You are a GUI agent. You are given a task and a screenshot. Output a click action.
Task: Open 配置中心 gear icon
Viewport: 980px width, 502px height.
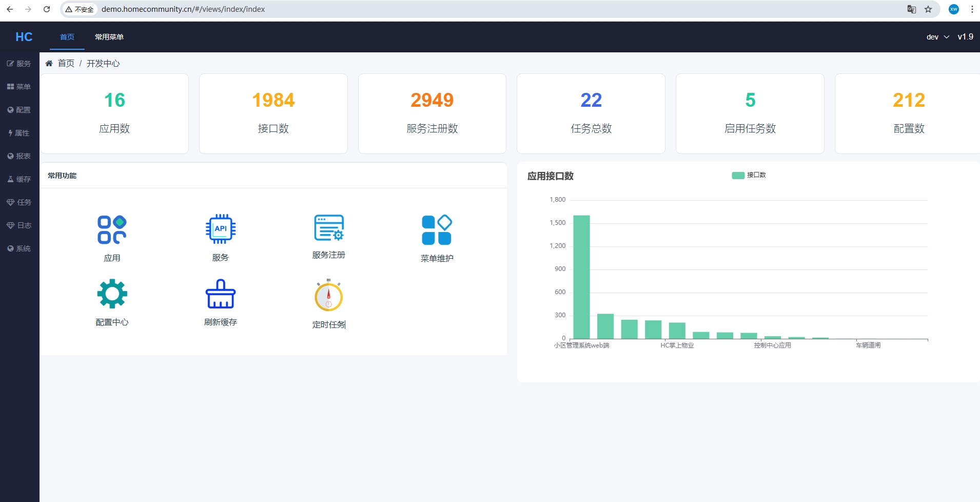112,294
